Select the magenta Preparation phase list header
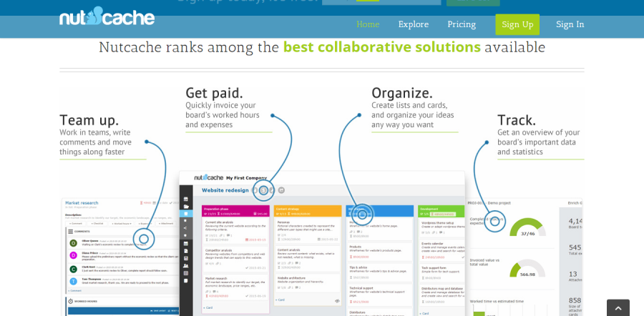644x316 pixels. (235, 211)
